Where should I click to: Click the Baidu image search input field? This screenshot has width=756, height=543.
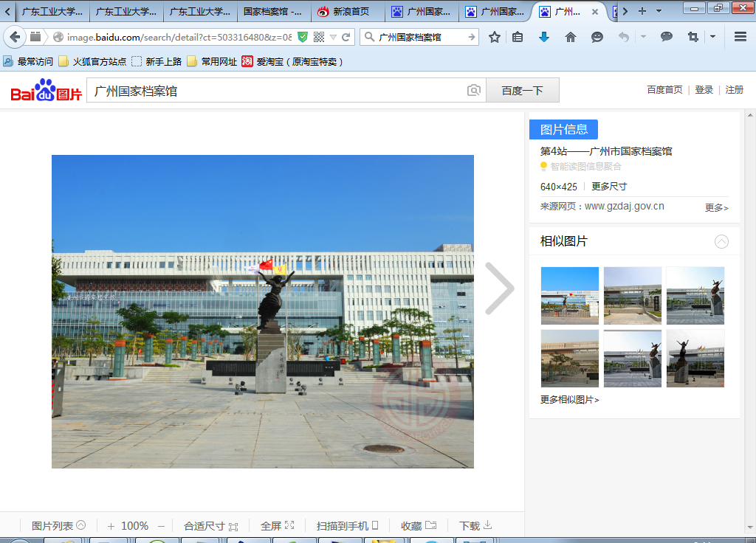tap(277, 91)
